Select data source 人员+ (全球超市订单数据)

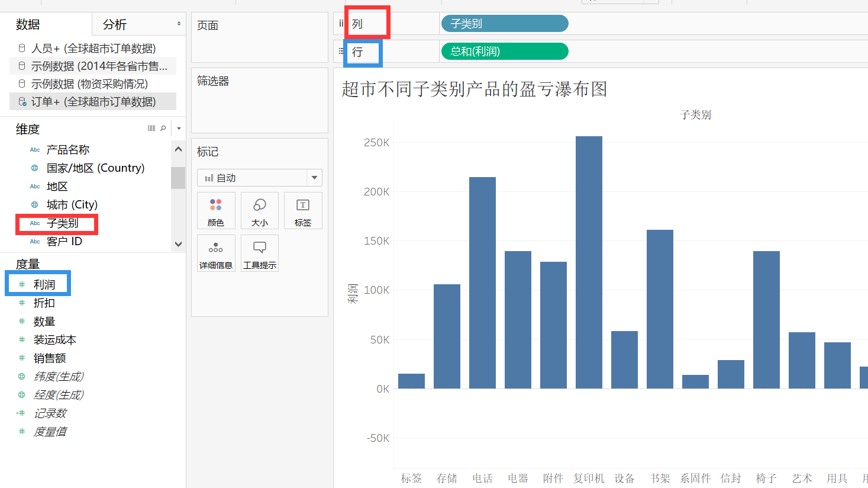pyautogui.click(x=93, y=48)
